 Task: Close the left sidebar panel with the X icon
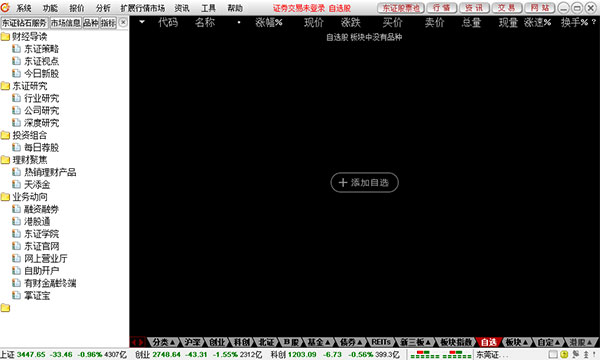coord(123,23)
